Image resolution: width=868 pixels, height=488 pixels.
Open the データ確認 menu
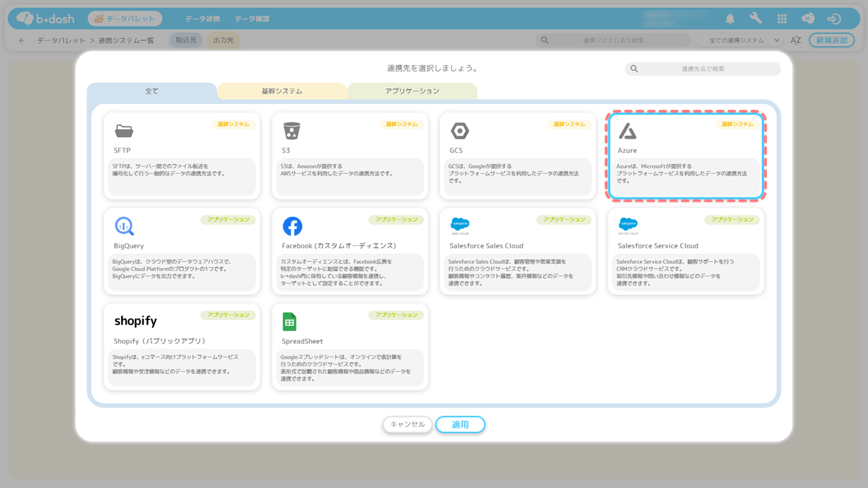252,19
